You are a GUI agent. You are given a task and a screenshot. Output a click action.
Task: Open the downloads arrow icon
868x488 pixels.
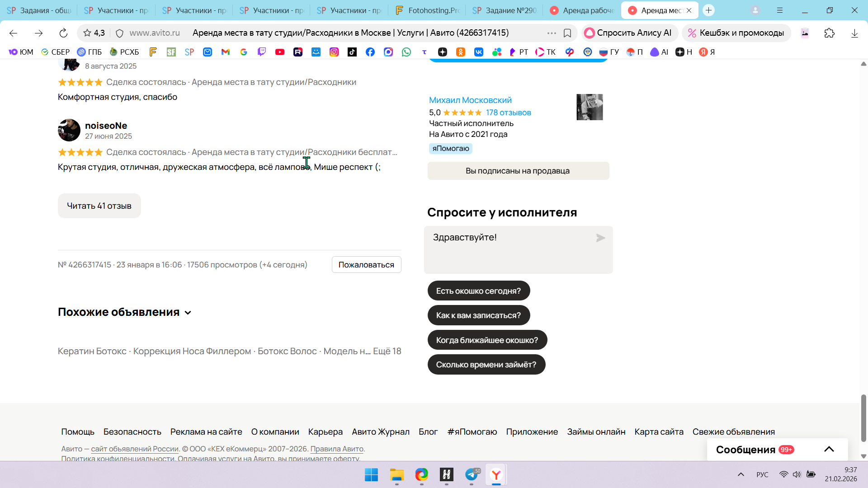854,33
